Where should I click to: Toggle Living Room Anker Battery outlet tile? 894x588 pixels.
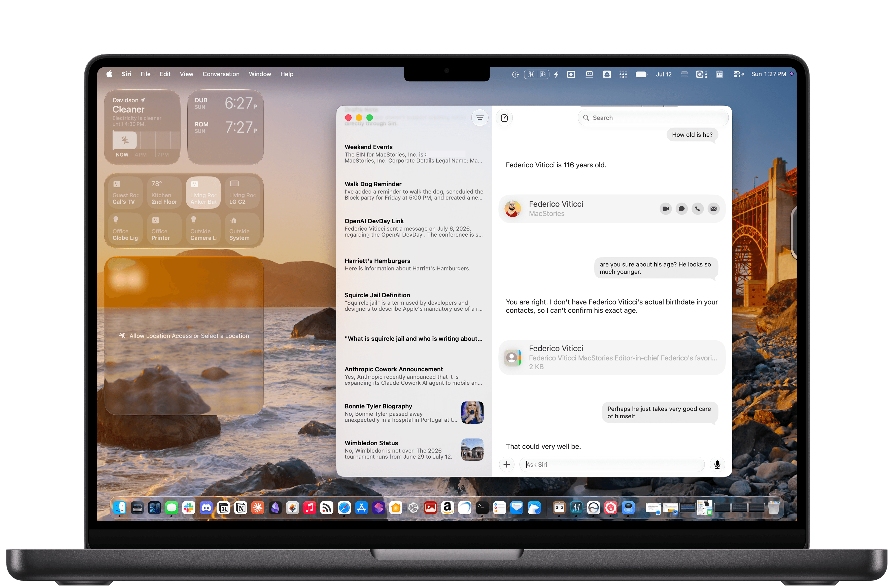203,193
